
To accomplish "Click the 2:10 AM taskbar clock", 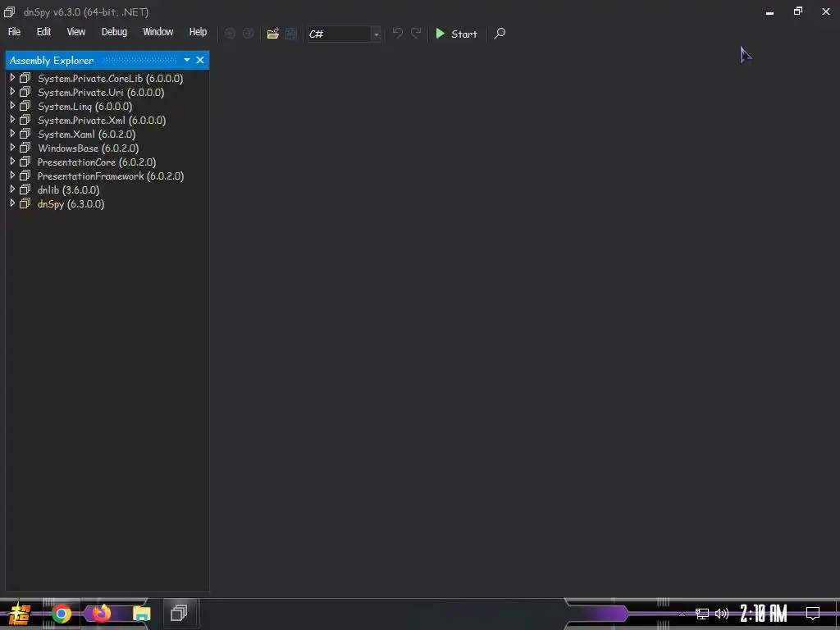I will coord(764,614).
